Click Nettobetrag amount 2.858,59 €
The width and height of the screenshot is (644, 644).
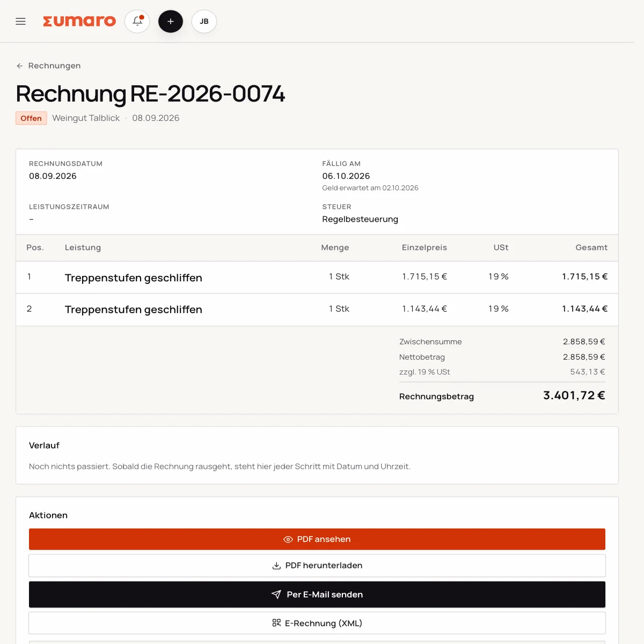[584, 357]
